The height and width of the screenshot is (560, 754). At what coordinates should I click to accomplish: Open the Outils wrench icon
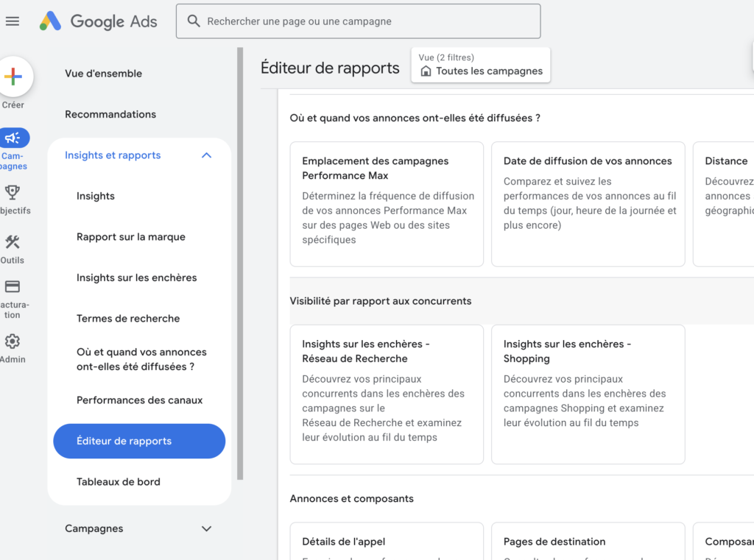[13, 242]
